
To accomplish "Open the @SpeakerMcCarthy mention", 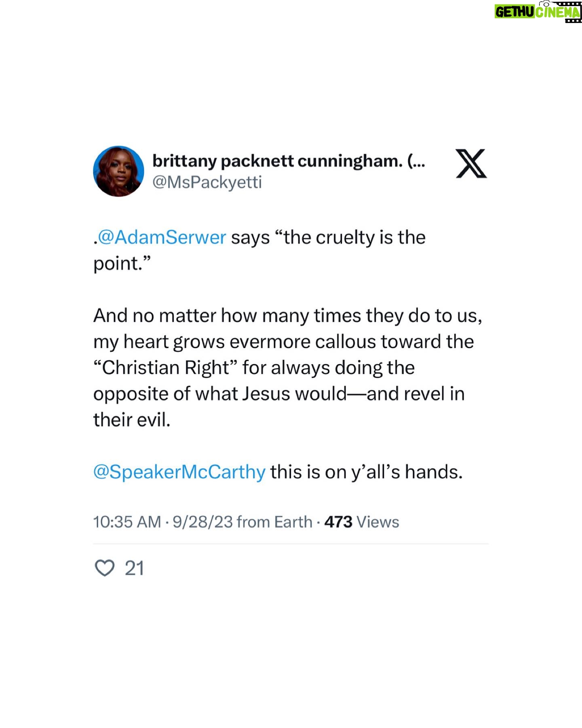I will click(179, 472).
